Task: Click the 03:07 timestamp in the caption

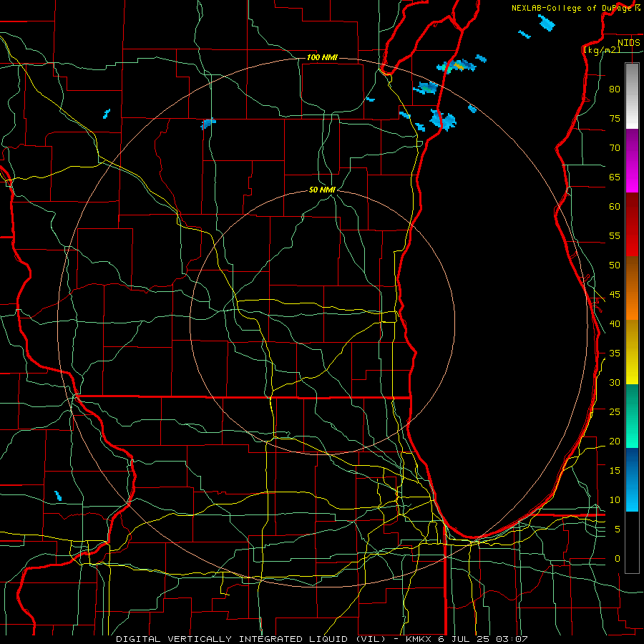Action: 512,639
